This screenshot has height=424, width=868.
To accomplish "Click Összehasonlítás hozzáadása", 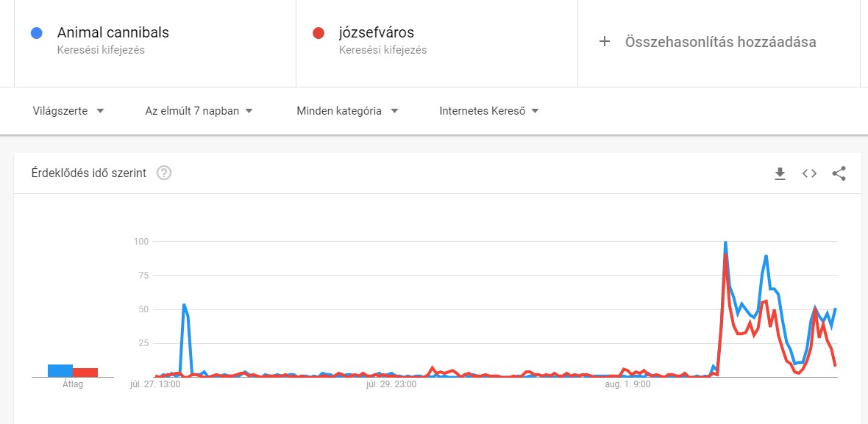I will pyautogui.click(x=720, y=42).
